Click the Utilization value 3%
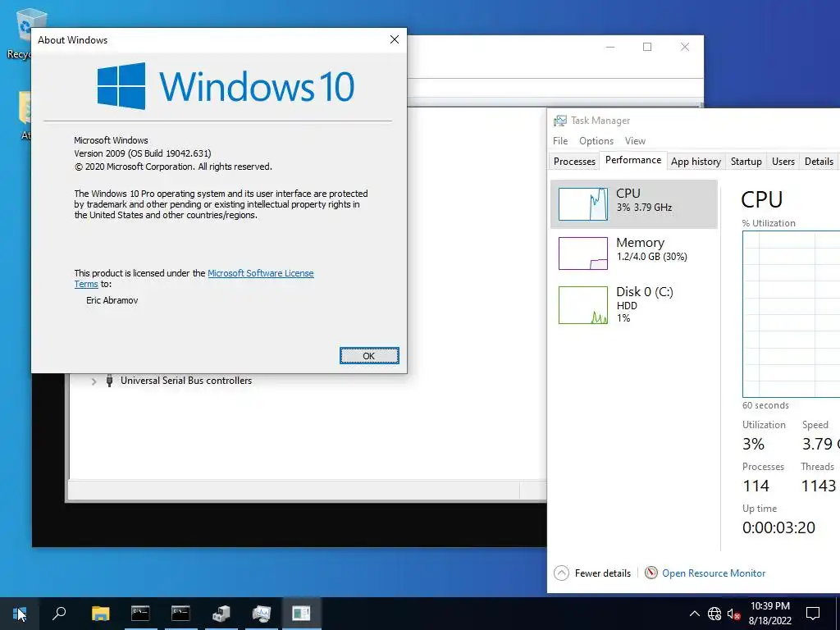 753,444
